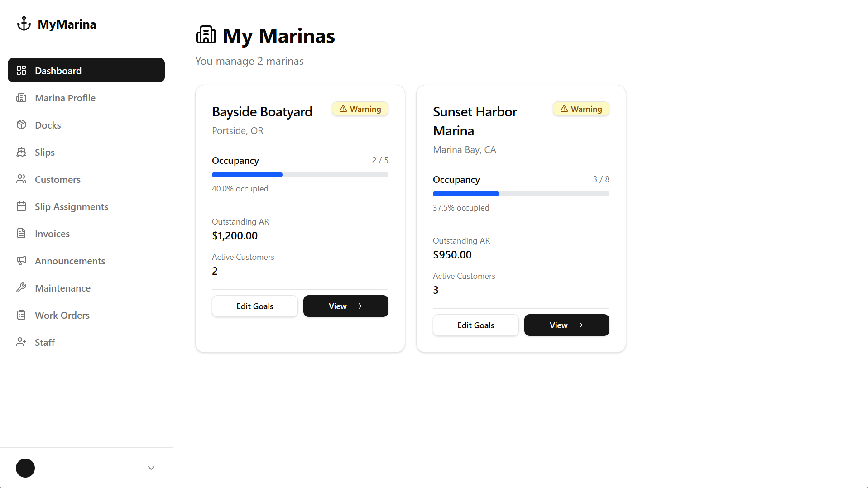
Task: Click the Warning badge on Bayside Boatyard
Action: pyautogui.click(x=360, y=109)
